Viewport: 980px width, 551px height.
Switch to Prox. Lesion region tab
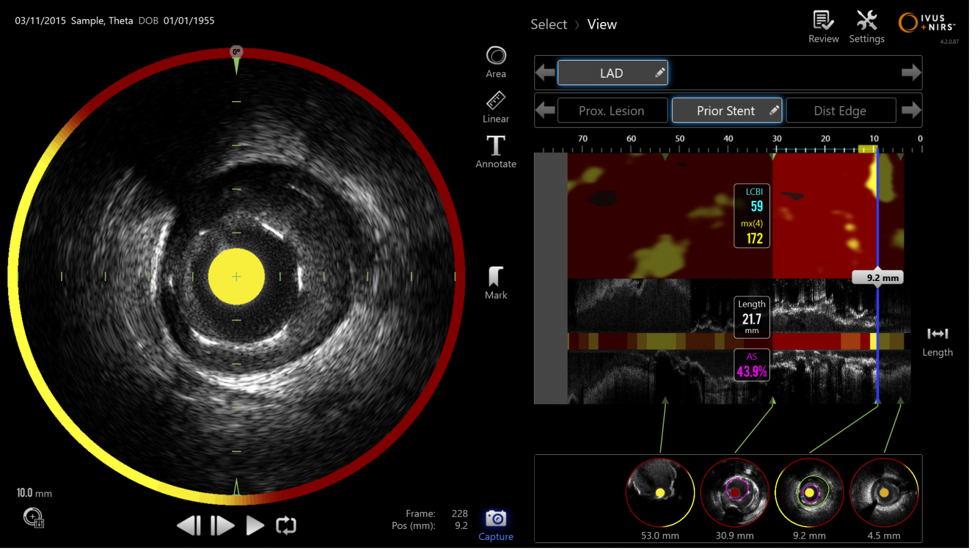pyautogui.click(x=612, y=111)
